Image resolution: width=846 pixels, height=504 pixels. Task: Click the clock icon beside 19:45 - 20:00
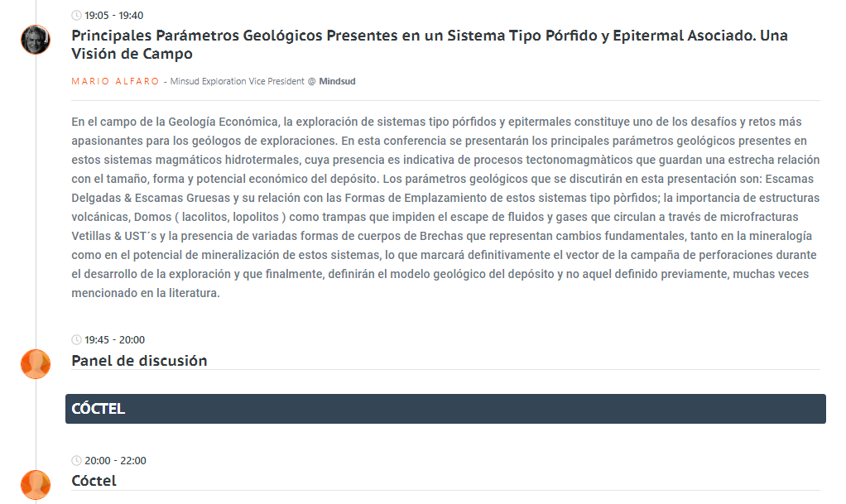77,340
